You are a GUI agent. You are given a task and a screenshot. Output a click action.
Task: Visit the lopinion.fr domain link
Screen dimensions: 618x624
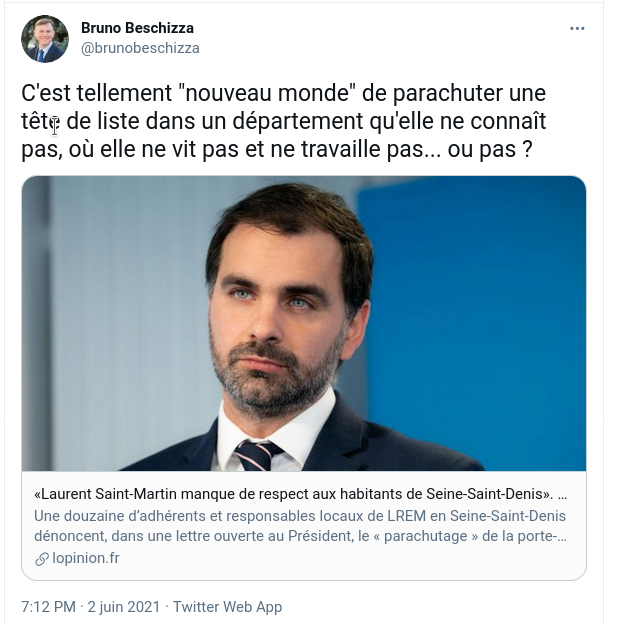click(84, 558)
